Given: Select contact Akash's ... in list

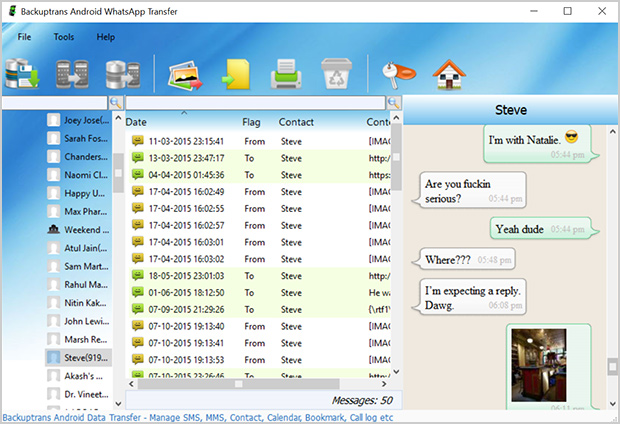Looking at the screenshot, I should [78, 376].
